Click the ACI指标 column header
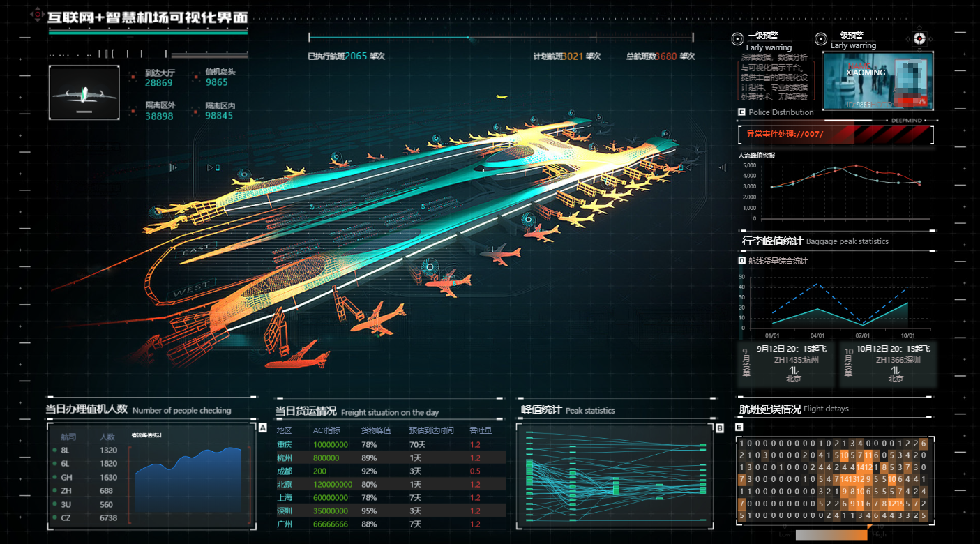 point(326,430)
